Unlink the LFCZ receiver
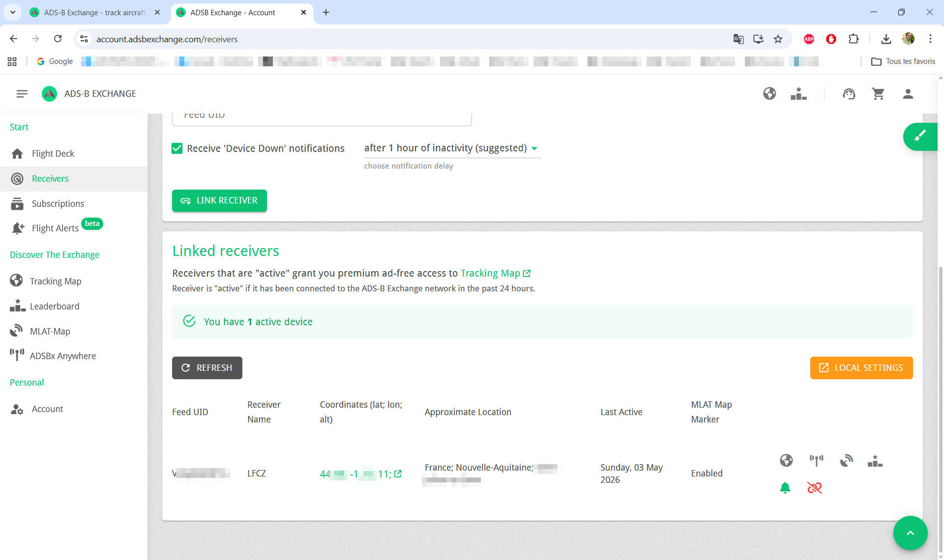Image resolution: width=944 pixels, height=560 pixels. (x=815, y=487)
